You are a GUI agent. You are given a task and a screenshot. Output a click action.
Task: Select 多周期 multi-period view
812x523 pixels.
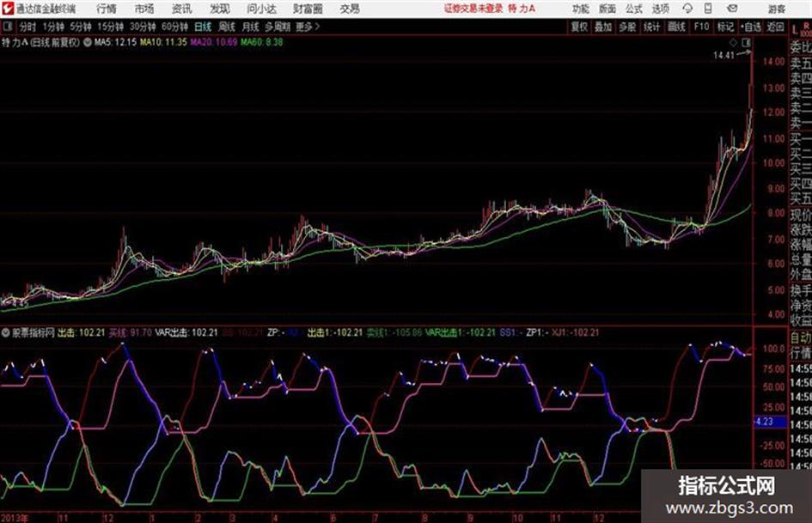(278, 27)
